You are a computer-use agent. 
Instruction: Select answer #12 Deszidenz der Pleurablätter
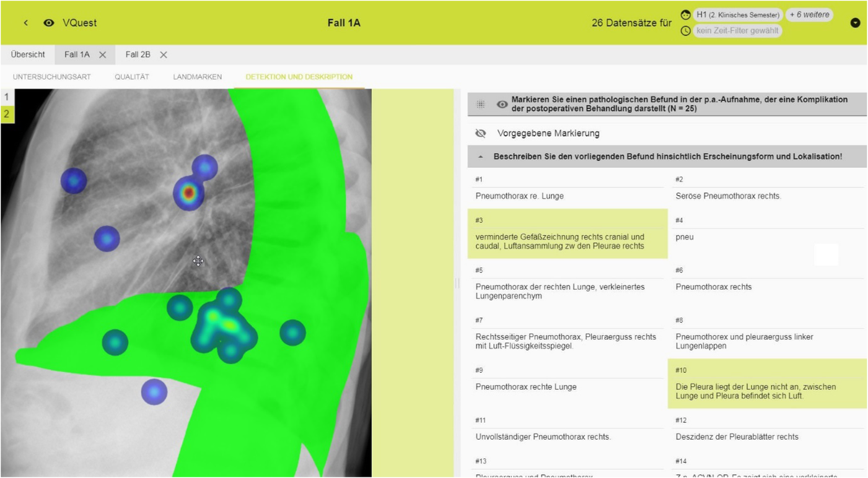click(768, 429)
